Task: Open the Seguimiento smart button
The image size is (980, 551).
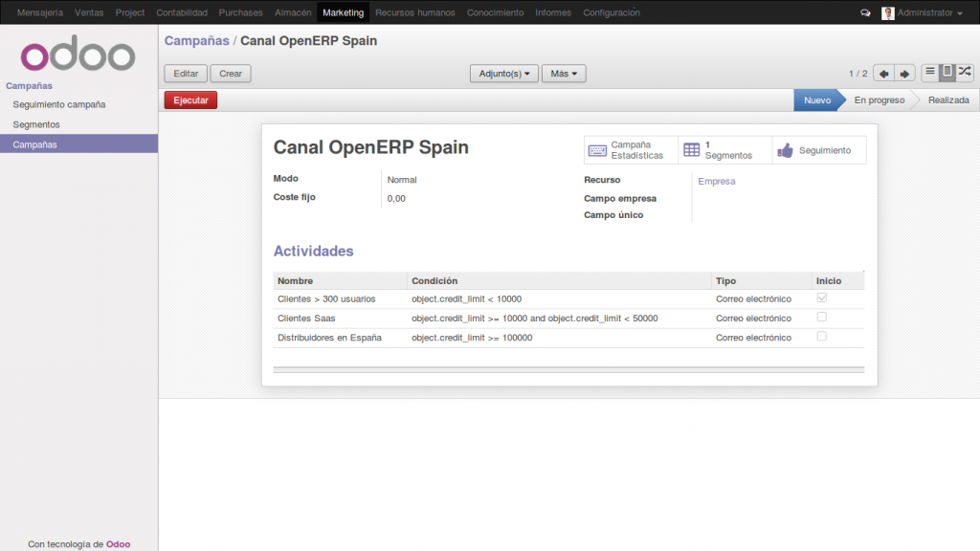Action: [x=819, y=149]
